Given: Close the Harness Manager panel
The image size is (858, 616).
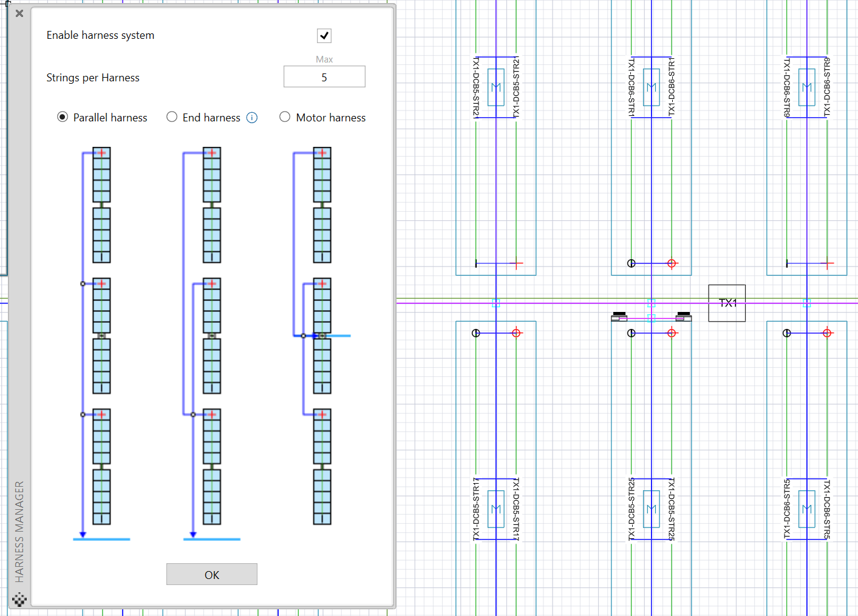Looking at the screenshot, I should point(19,13).
